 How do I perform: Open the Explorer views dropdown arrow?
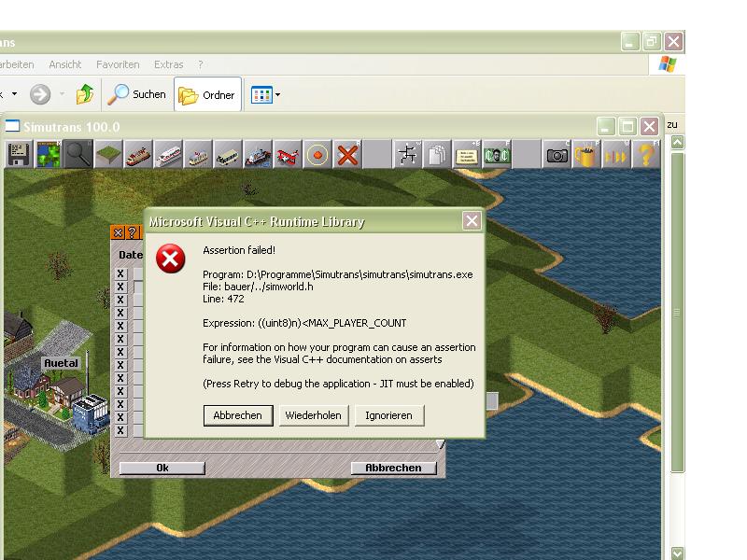(277, 95)
